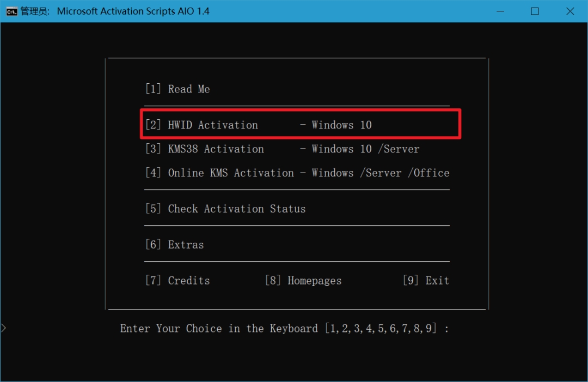This screenshot has height=382, width=588.
Task: Click the Windows 10 /Server label
Action: point(365,149)
